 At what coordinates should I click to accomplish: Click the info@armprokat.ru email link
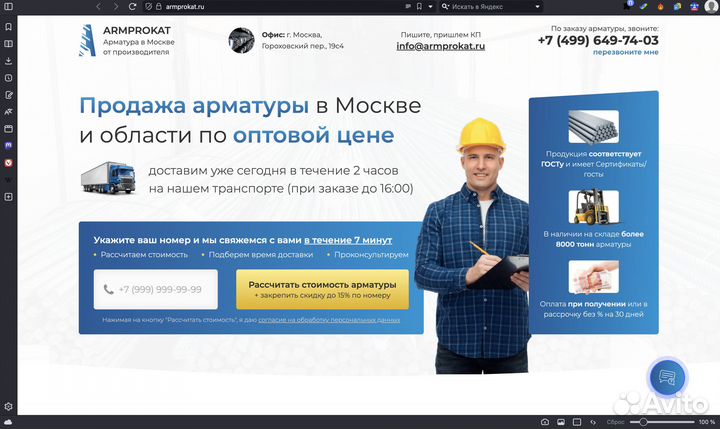tap(441, 46)
